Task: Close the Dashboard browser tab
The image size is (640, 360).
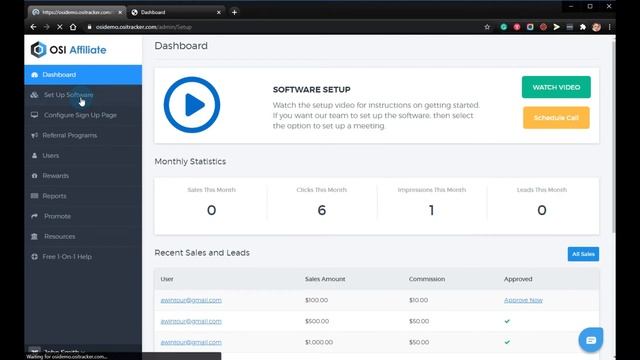Action: click(x=219, y=12)
